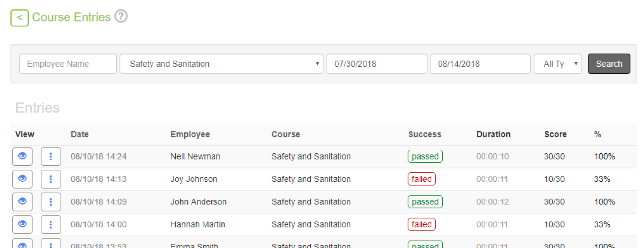
Task: Click the Course Entries page title
Action: pos(71,17)
